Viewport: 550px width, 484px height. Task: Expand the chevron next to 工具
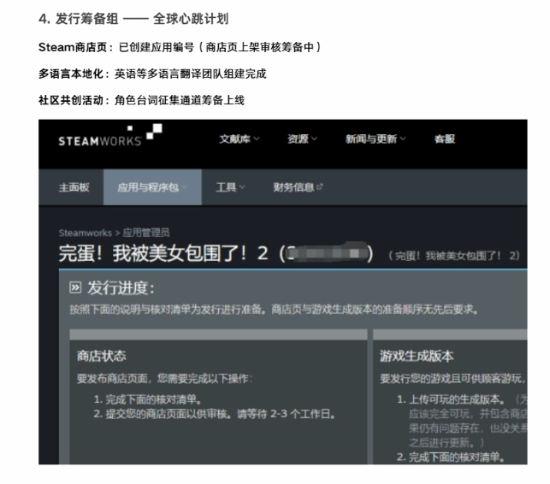[x=242, y=188]
